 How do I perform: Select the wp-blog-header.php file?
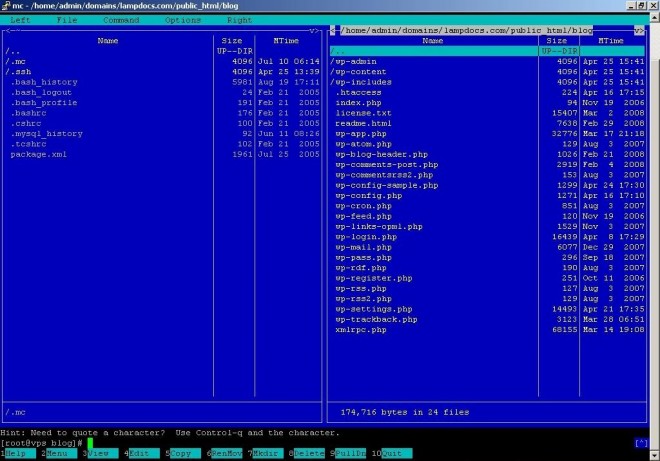487,155
